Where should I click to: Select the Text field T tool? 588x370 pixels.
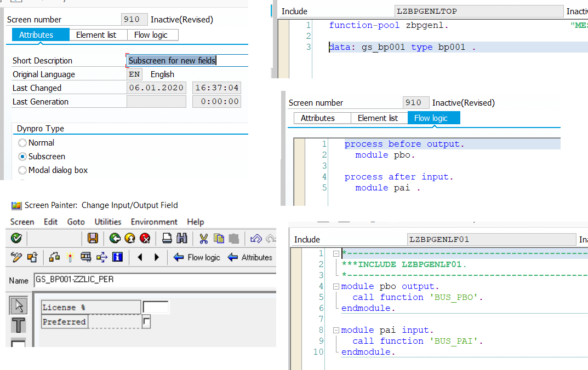18,325
